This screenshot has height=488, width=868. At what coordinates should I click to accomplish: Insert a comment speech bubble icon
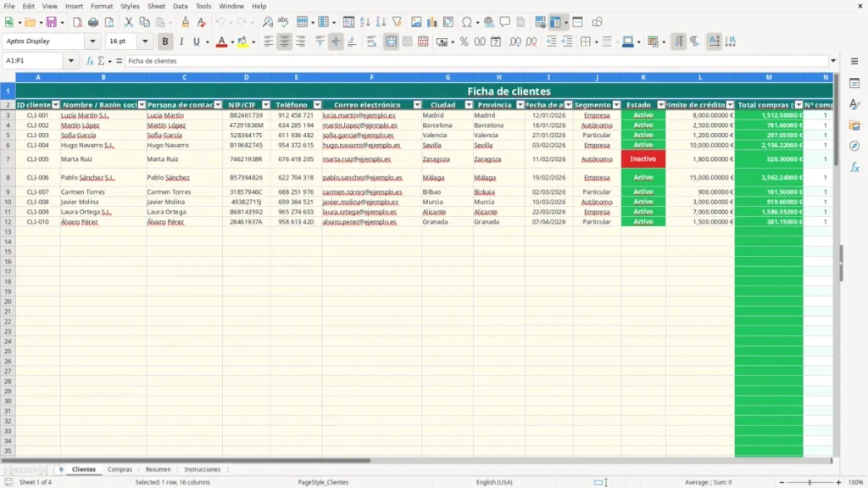click(x=505, y=22)
